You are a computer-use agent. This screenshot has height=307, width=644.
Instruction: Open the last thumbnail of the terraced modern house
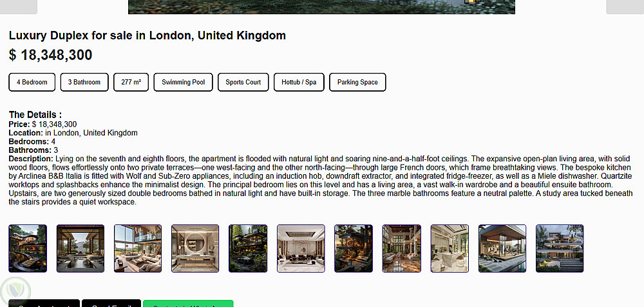point(560,248)
